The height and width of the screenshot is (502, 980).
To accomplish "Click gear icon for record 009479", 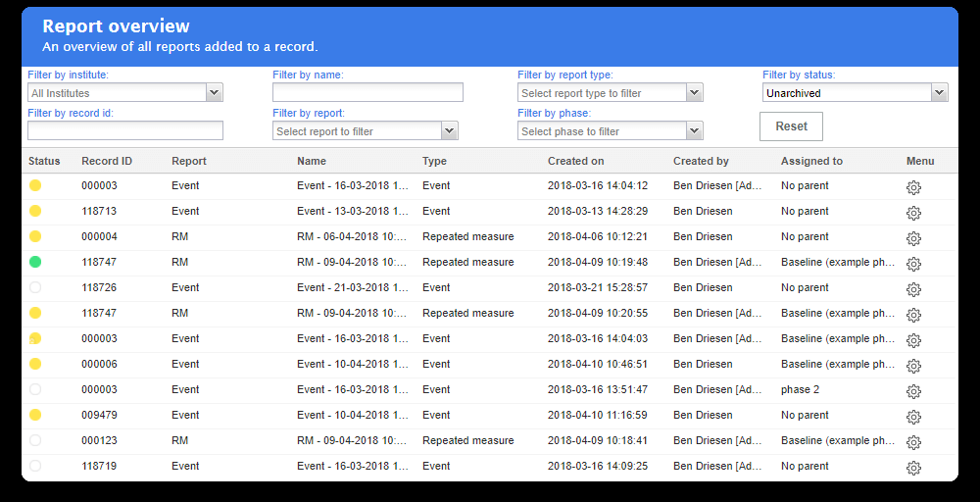I will [913, 417].
